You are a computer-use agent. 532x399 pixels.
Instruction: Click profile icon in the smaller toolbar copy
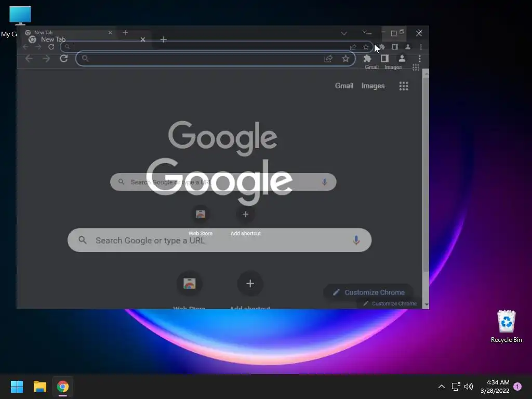click(408, 47)
